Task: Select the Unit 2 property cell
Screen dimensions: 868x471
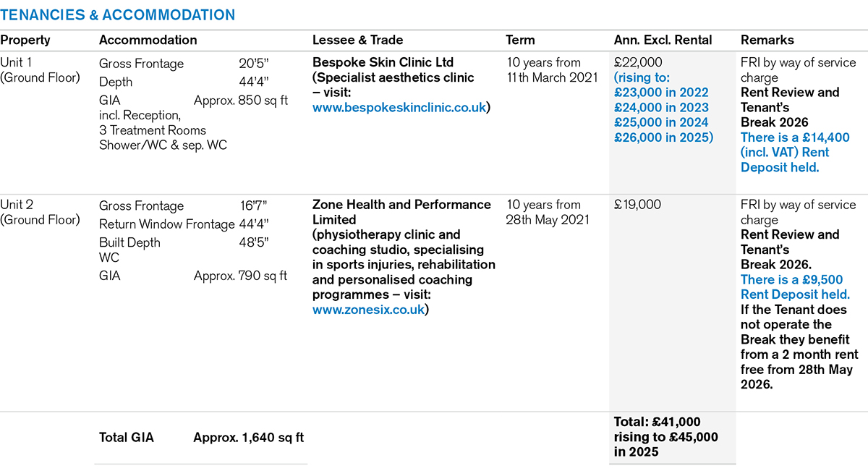Action: (x=40, y=212)
